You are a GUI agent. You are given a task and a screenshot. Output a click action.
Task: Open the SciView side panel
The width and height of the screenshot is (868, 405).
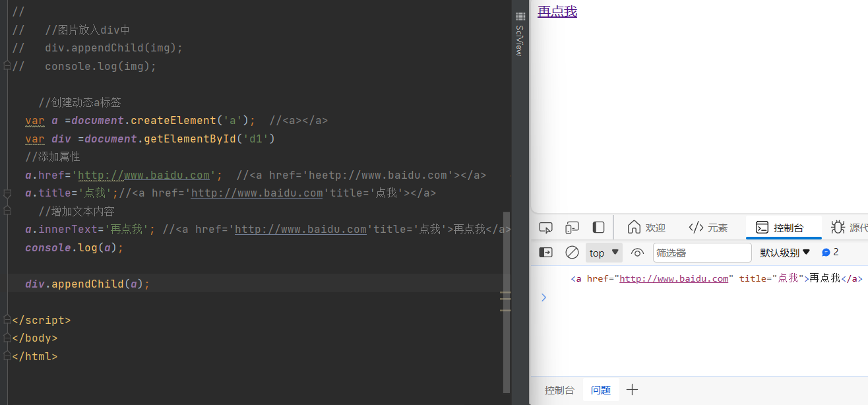pyautogui.click(x=520, y=33)
